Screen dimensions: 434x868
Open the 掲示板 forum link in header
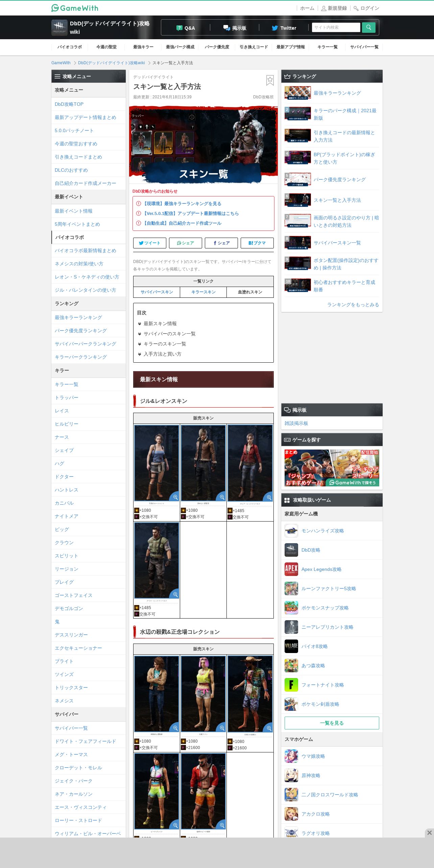tap(235, 28)
